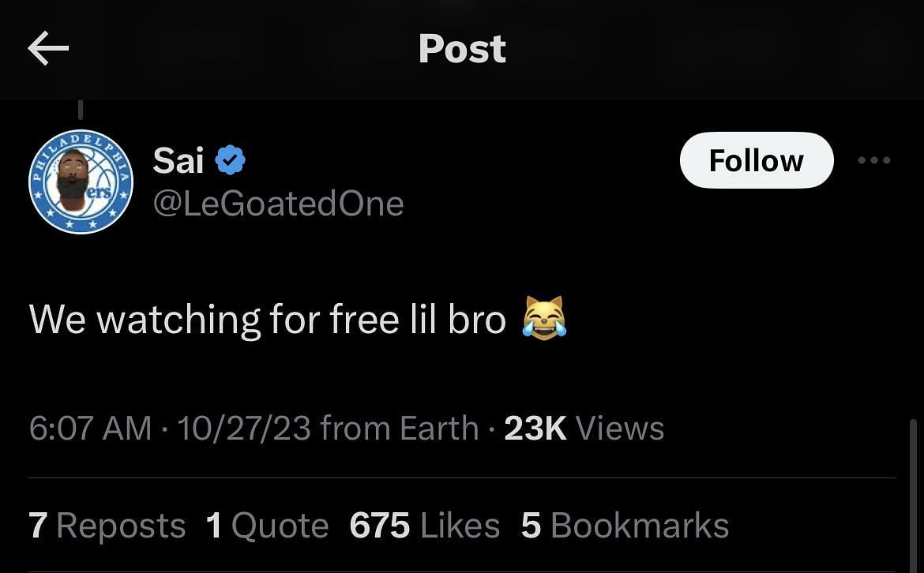Tap the back arrow icon
Screen dimensions: 924x573
coord(48,49)
